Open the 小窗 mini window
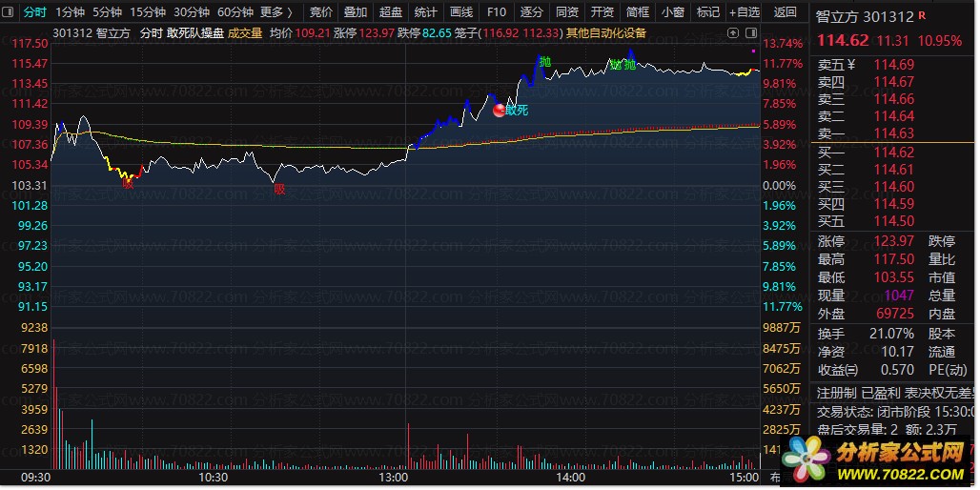Screen dimensions: 980x490 tap(672, 11)
